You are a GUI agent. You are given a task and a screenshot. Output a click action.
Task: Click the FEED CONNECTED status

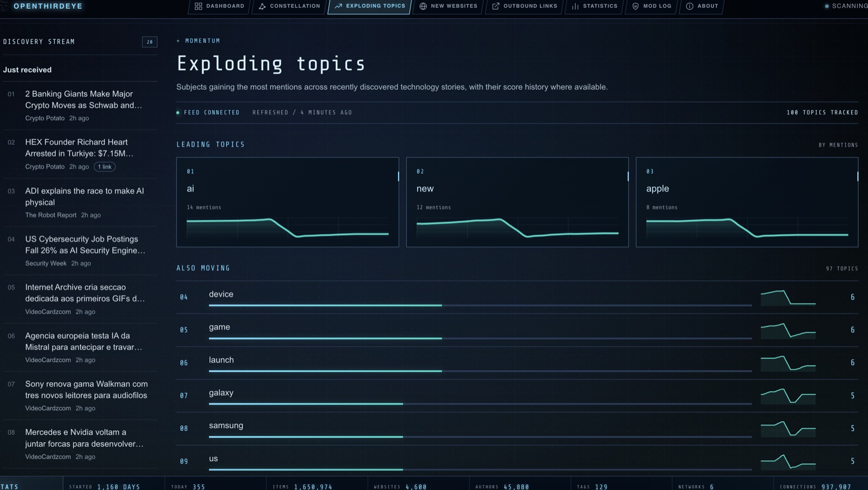click(208, 113)
